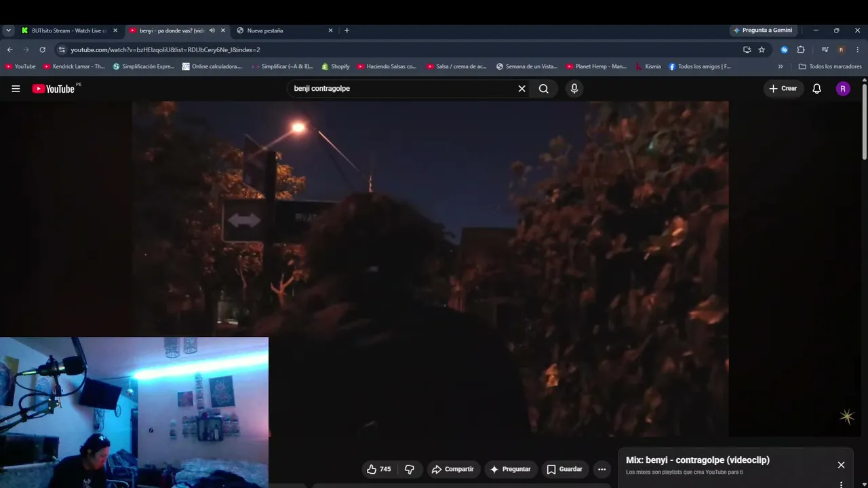The width and height of the screenshot is (868, 488).
Task: Mute the benyi tab audio icon
Action: pyautogui.click(x=212, y=30)
